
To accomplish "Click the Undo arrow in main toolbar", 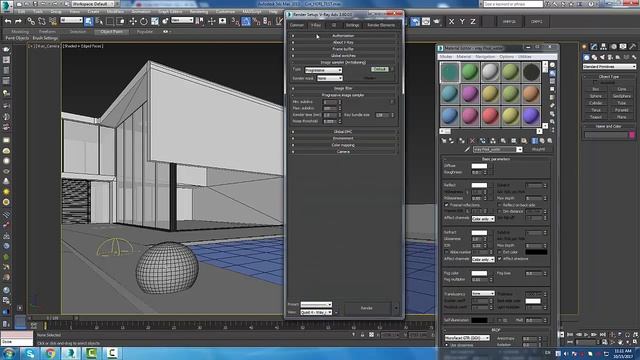I will point(8,21).
